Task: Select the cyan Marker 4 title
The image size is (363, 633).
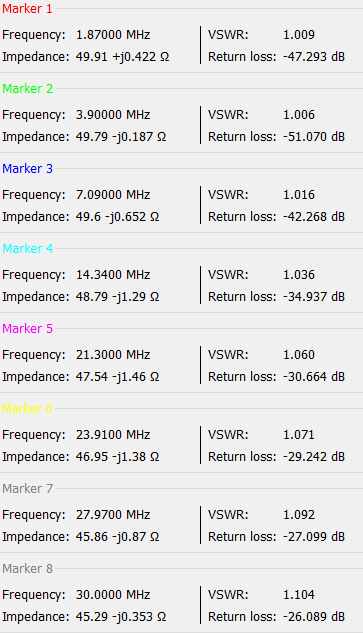Action: point(27,249)
